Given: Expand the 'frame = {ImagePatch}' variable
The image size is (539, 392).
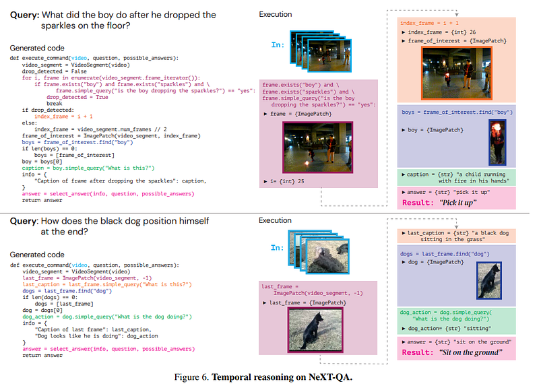Looking at the screenshot, I should [265, 114].
